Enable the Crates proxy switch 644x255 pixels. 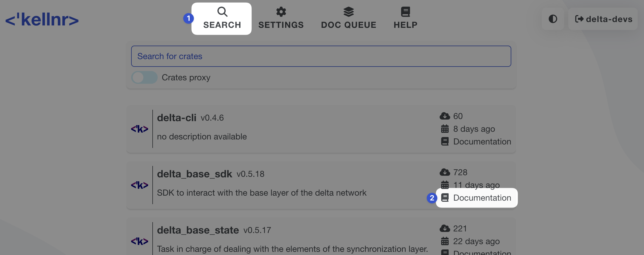click(x=144, y=77)
